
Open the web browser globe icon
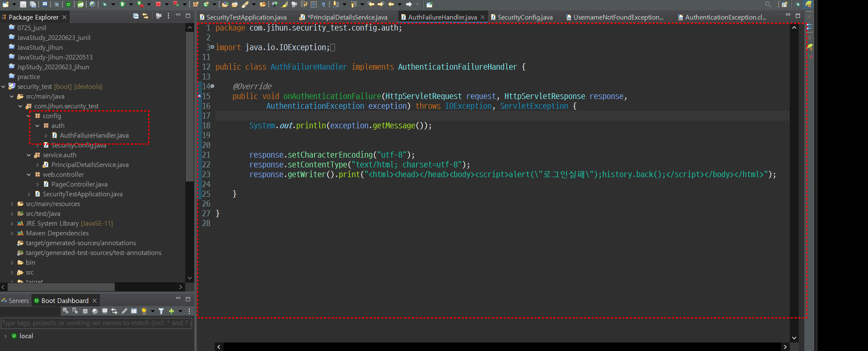pyautogui.click(x=92, y=4)
